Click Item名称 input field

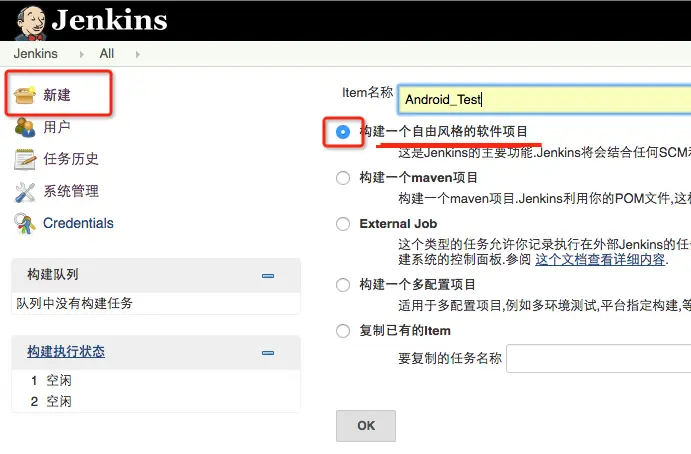[544, 99]
